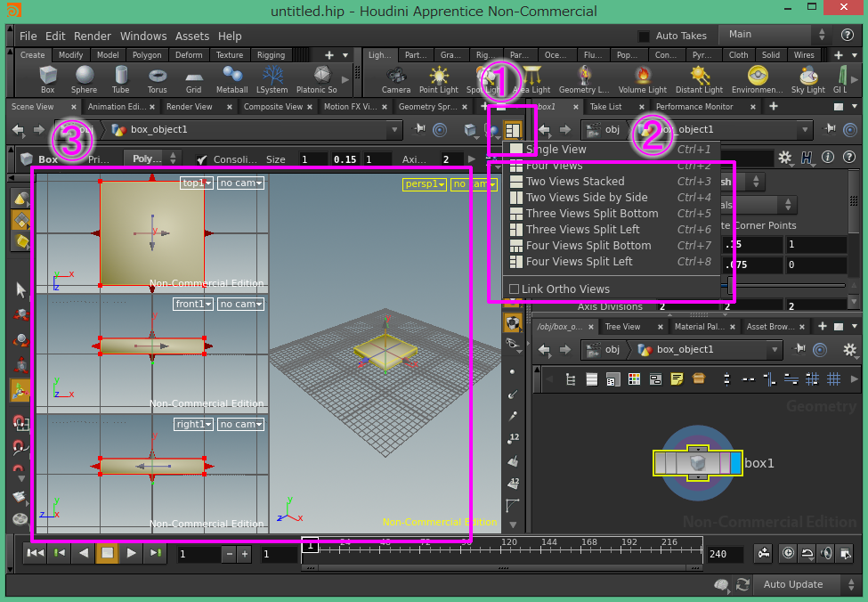Switch to the Render View tab
868x602 pixels.
(190, 106)
